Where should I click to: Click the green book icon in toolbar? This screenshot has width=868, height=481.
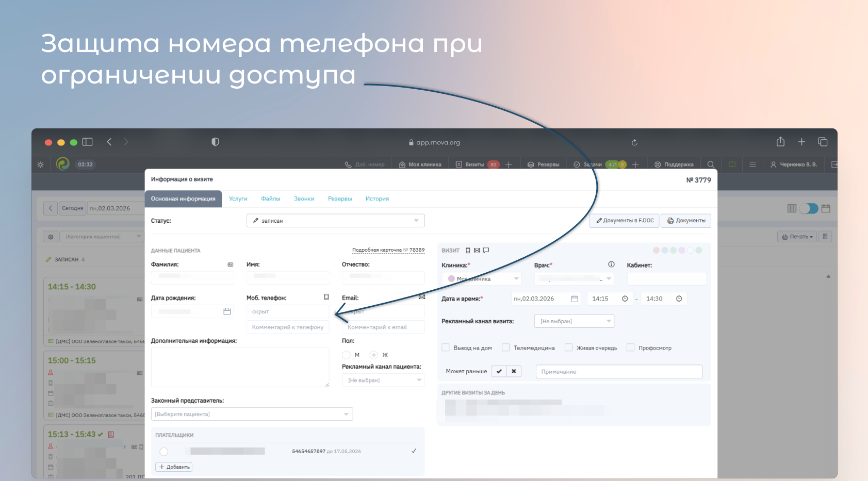point(732,164)
